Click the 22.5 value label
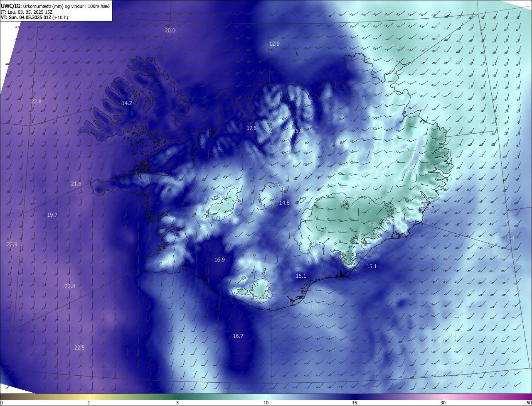The height and width of the screenshot is (406, 532). 79,348
